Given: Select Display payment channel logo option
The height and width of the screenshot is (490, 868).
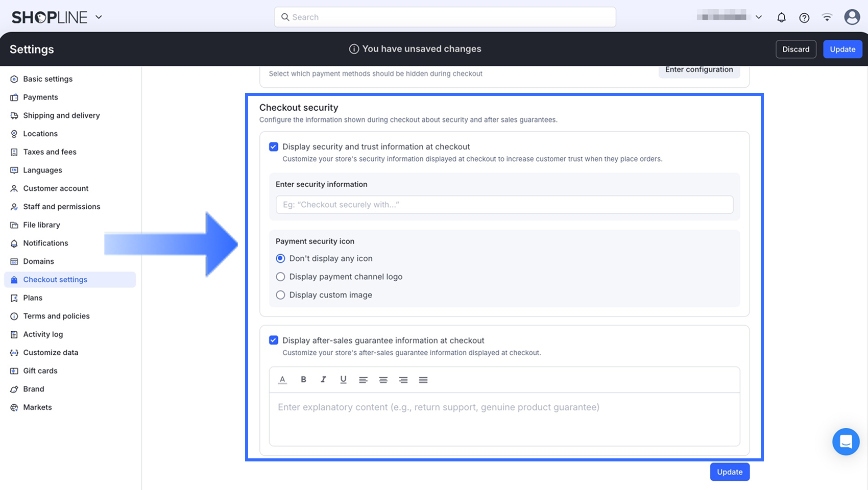Looking at the screenshot, I should pos(280,277).
